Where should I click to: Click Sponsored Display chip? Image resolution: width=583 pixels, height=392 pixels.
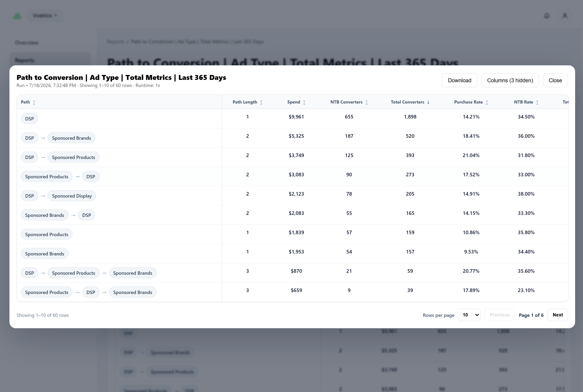tap(72, 195)
